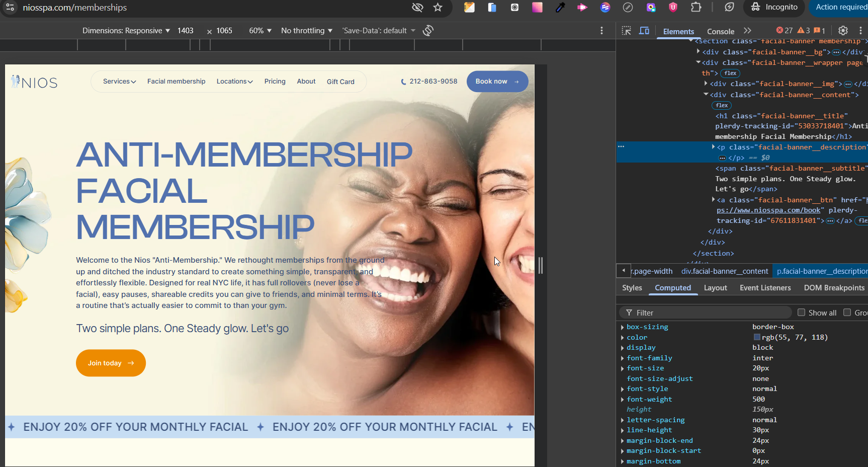Expand the facial-banner__description p node
The height and width of the screenshot is (467, 868).
[x=713, y=147]
